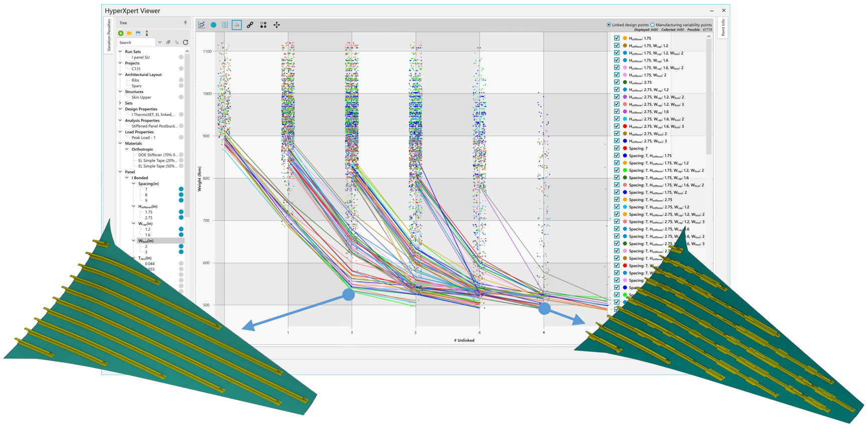Minimize the HyperXpert Viewer window
Image resolution: width=868 pixels, height=432 pixels.
712,11
